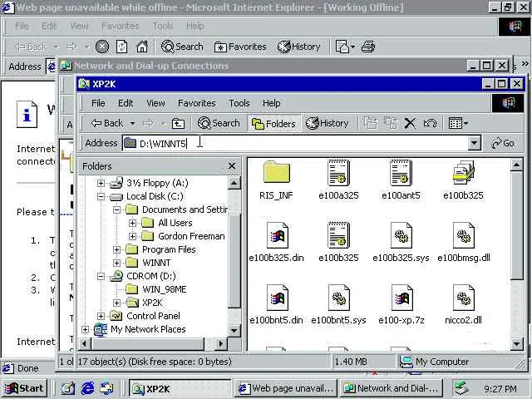Select e100ant5 file icon
The width and height of the screenshot is (532, 399).
(401, 173)
